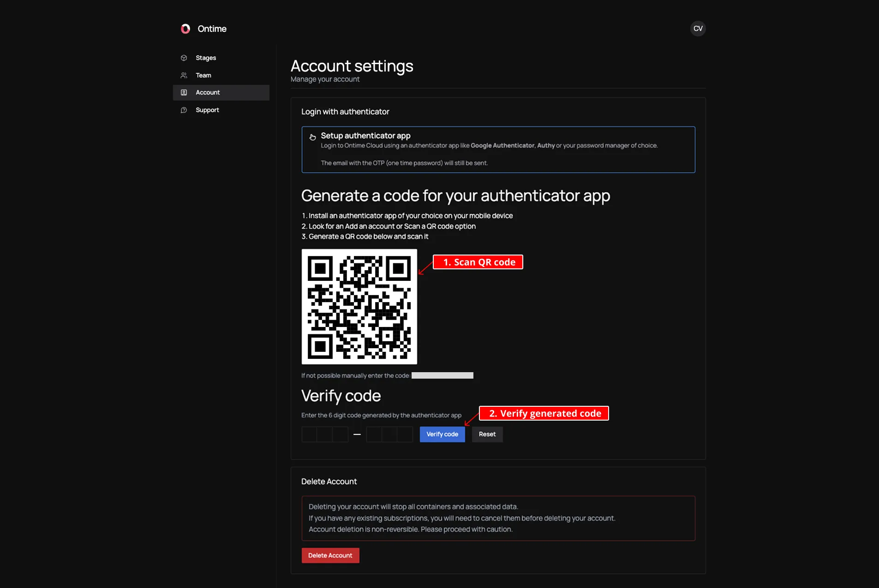Focus the third digit box before the dash
This screenshot has height=588, width=879.
point(341,434)
